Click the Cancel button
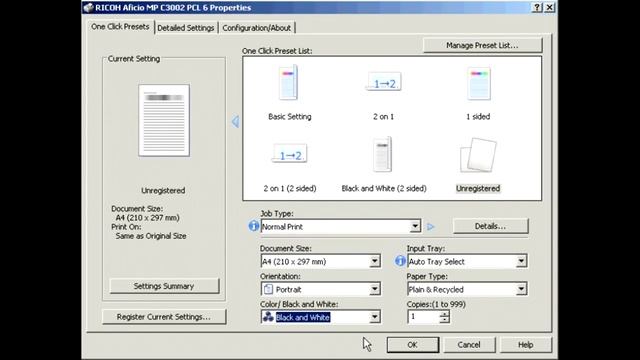The width and height of the screenshot is (640, 360). click(469, 344)
